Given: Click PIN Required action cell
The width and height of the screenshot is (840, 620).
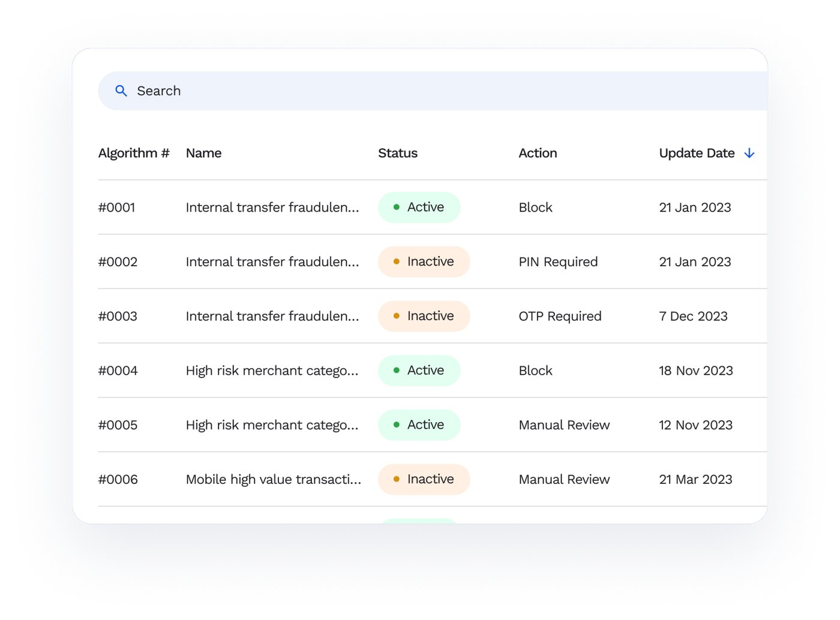Looking at the screenshot, I should (558, 262).
